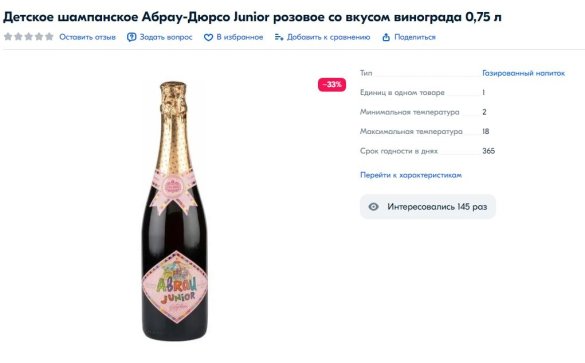Go to Перейти к характеристикам
This screenshot has width=585, height=363.
[411, 175]
